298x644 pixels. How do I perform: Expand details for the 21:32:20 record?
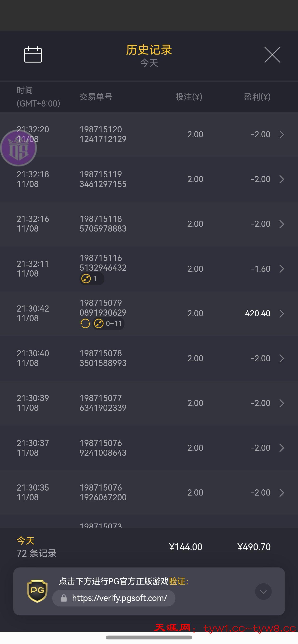281,134
